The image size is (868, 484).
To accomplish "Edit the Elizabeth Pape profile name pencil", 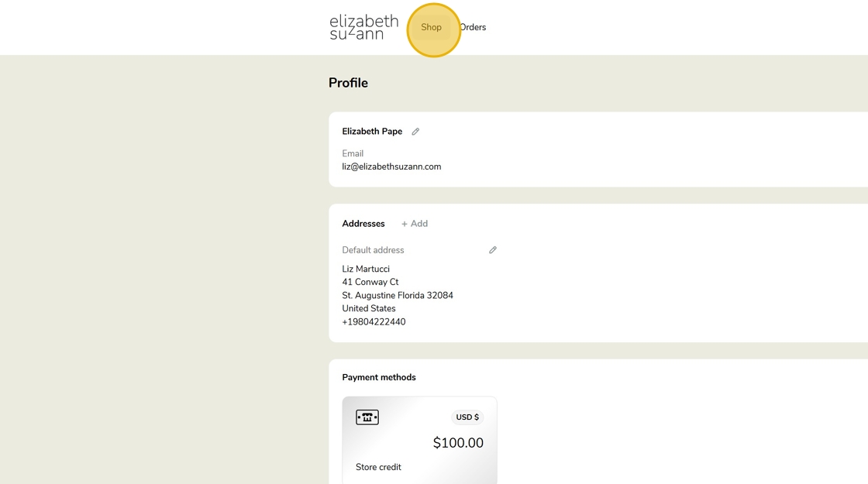I will (x=415, y=132).
